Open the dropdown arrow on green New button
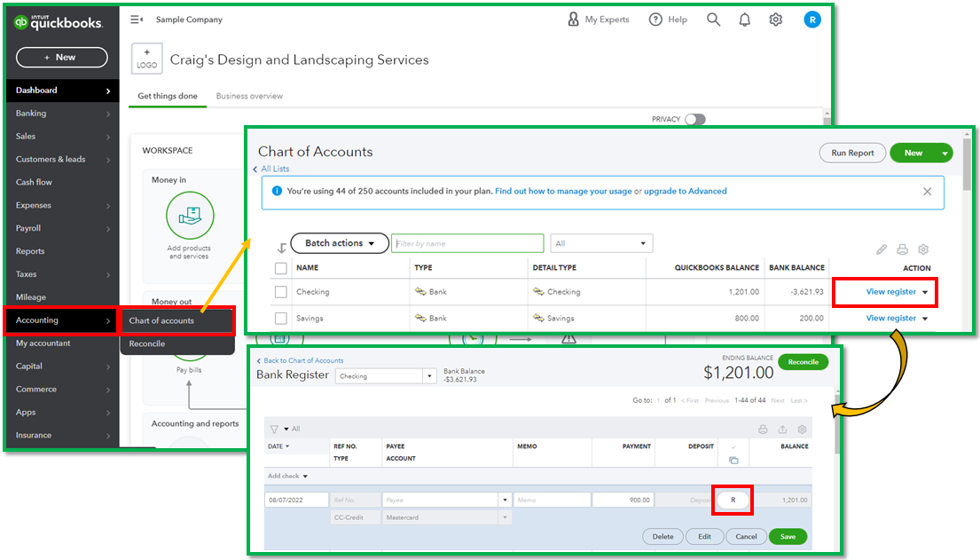This screenshot has height=560, width=980. pyautogui.click(x=945, y=154)
